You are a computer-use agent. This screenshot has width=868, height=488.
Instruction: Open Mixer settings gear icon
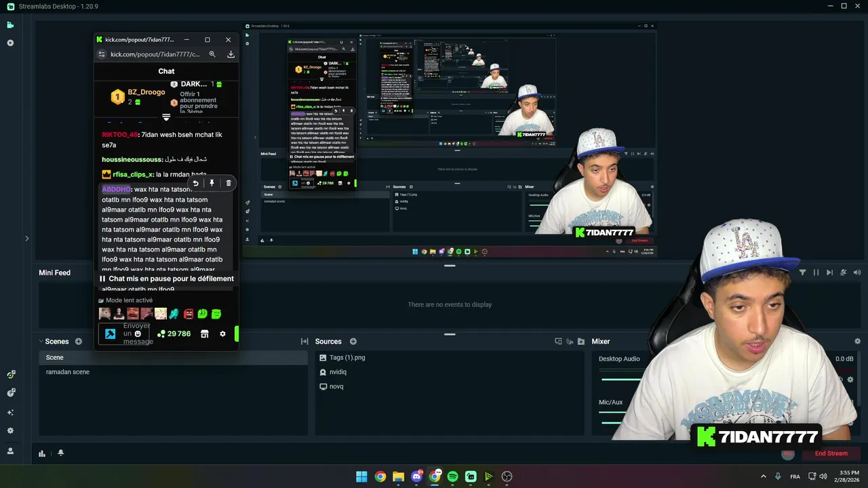[857, 342]
